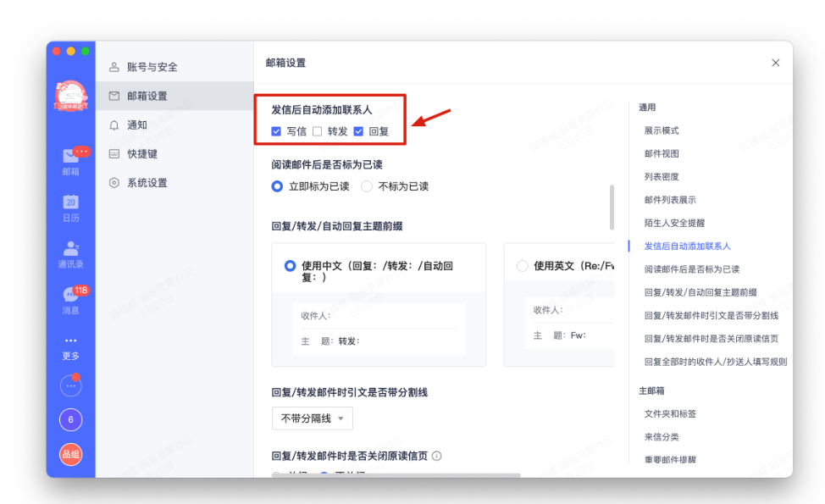This screenshot has width=825, height=504.
Task: Toggle the 回复 checkbox
Action: pyautogui.click(x=358, y=131)
